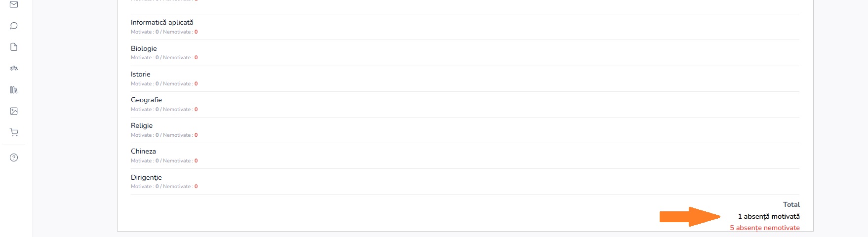Open the Dirigenție subject entry
868x237 pixels.
[x=146, y=177]
